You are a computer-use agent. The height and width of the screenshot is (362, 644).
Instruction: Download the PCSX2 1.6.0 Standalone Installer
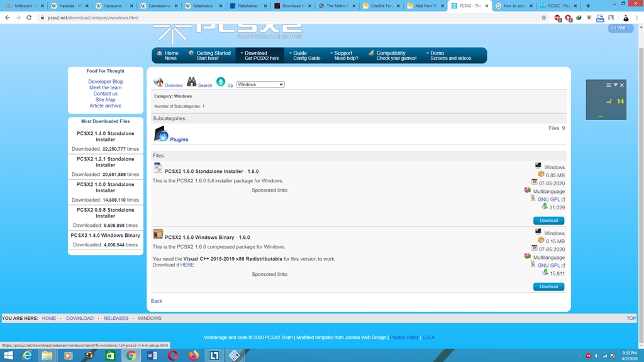pos(548,221)
